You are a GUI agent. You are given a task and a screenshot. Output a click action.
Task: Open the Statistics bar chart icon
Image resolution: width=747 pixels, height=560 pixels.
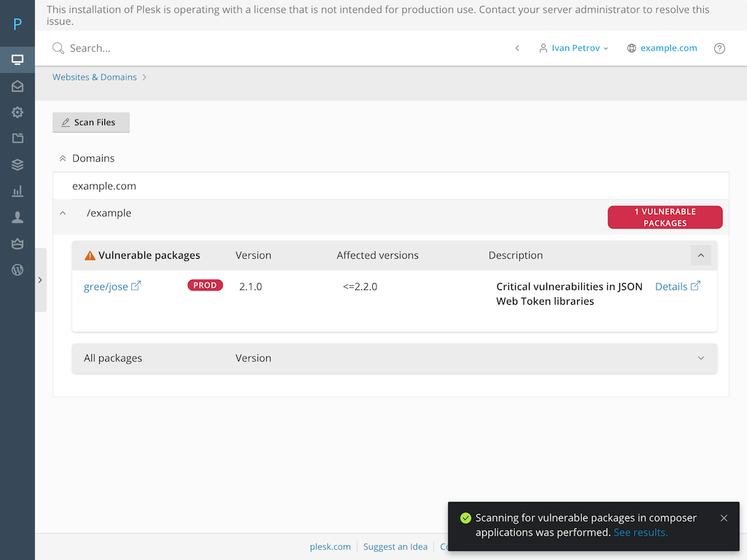pos(18,191)
